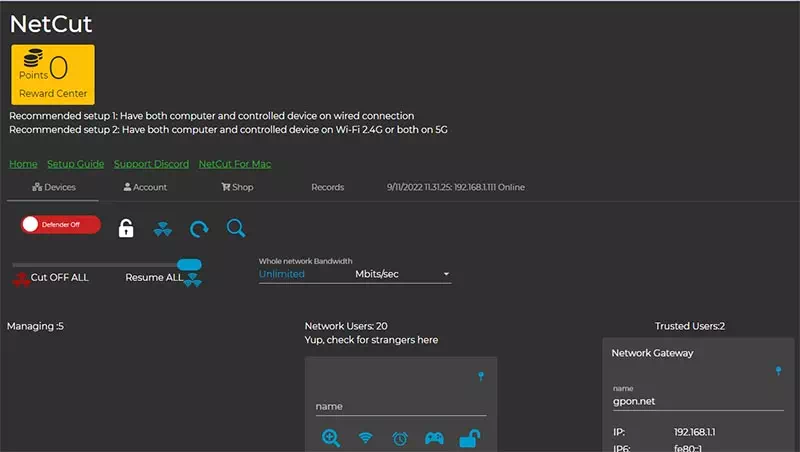Switch to the Devices tab
This screenshot has height=452, width=800.
54,187
